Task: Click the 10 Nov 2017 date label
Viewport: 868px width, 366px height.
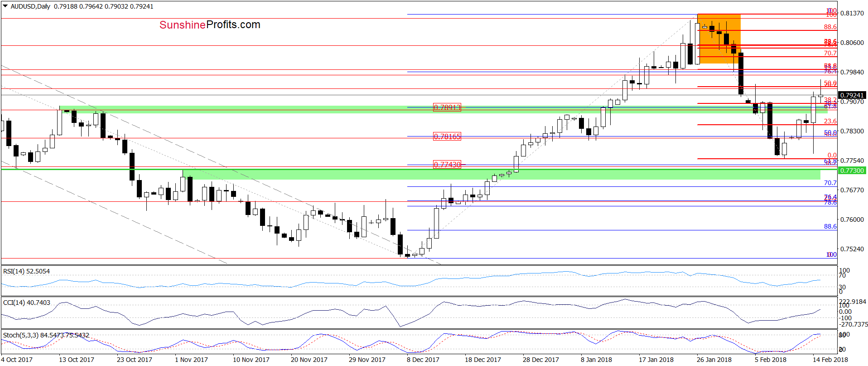Action: (x=251, y=360)
